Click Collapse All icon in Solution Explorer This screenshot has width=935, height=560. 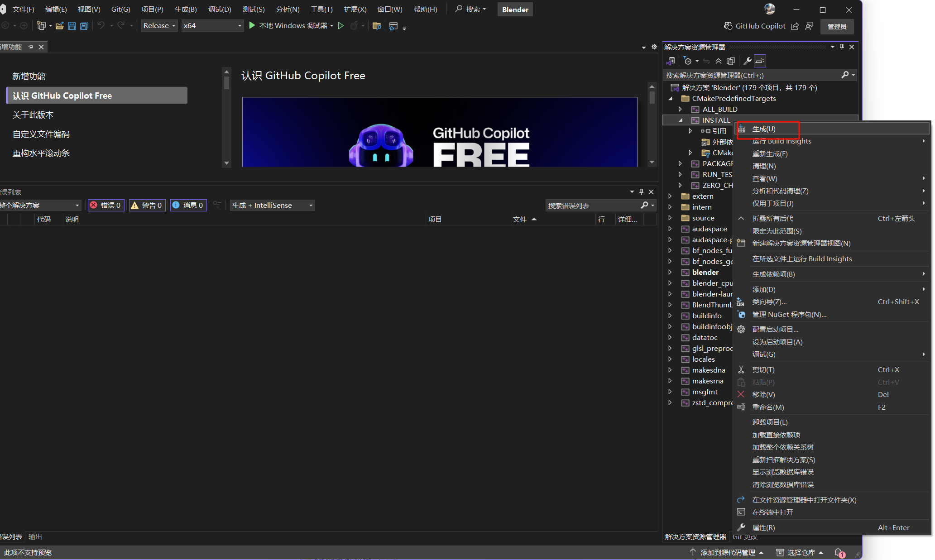pyautogui.click(x=719, y=61)
